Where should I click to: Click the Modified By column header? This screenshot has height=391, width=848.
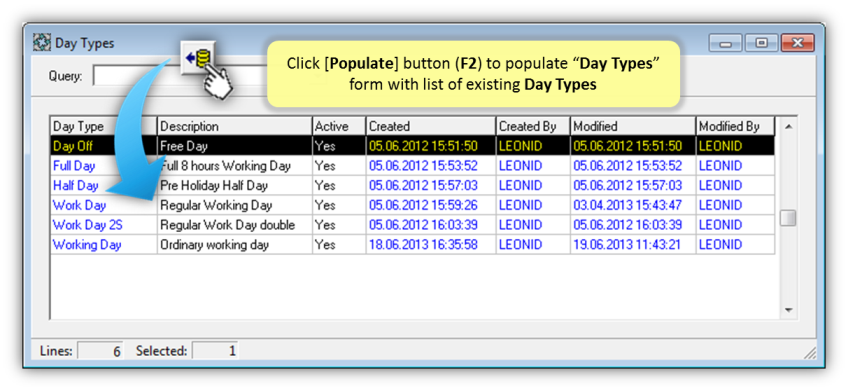point(736,126)
